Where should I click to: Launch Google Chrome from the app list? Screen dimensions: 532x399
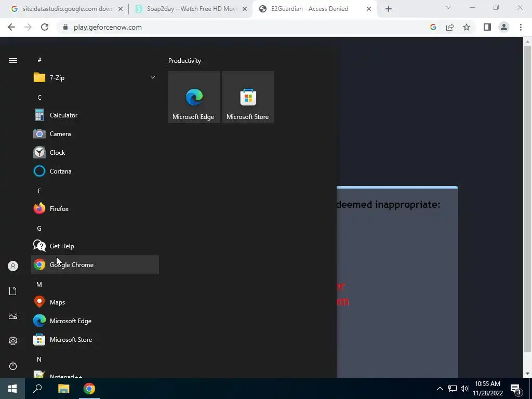(95, 264)
